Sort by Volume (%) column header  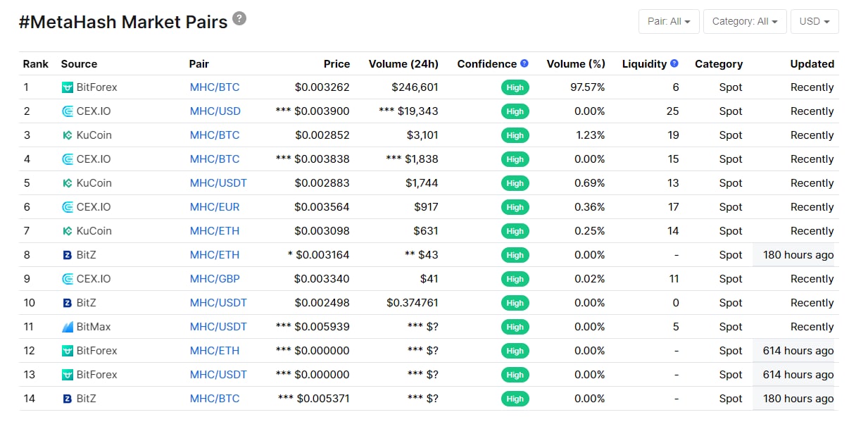[x=576, y=63]
